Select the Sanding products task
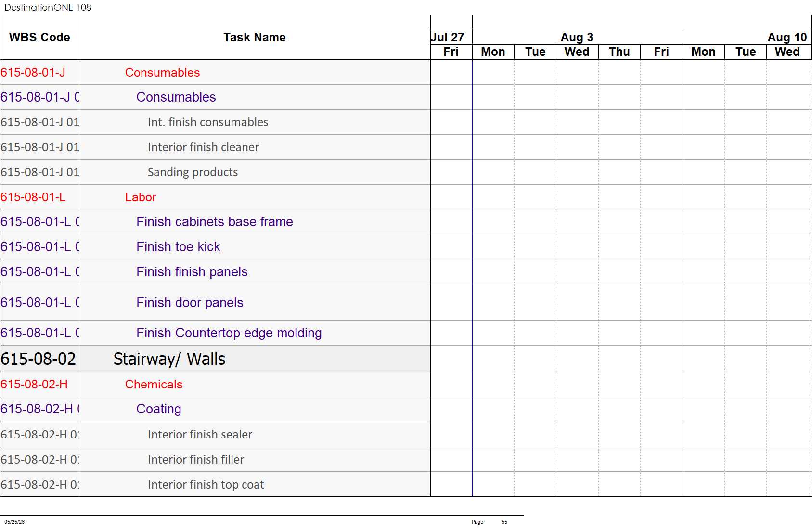This screenshot has width=812, height=528. click(193, 172)
